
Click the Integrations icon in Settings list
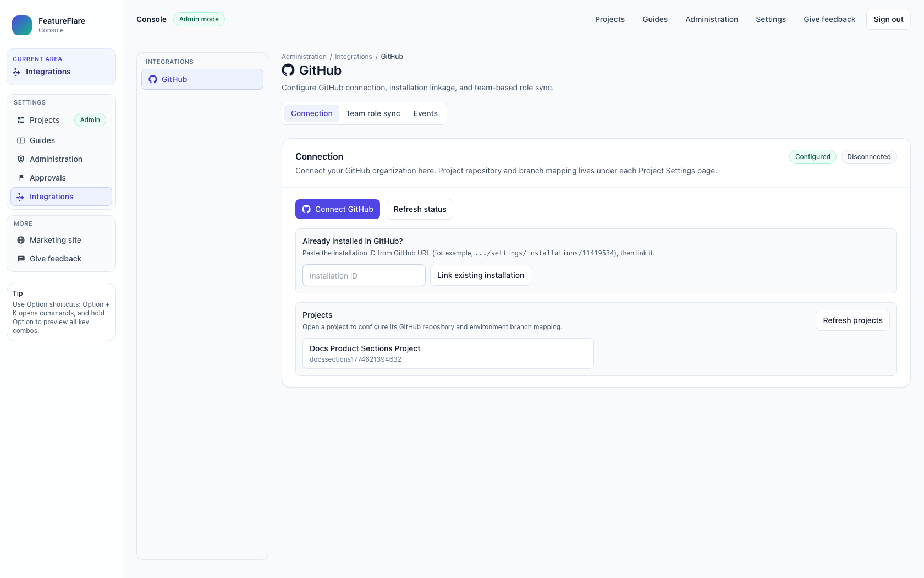[20, 197]
